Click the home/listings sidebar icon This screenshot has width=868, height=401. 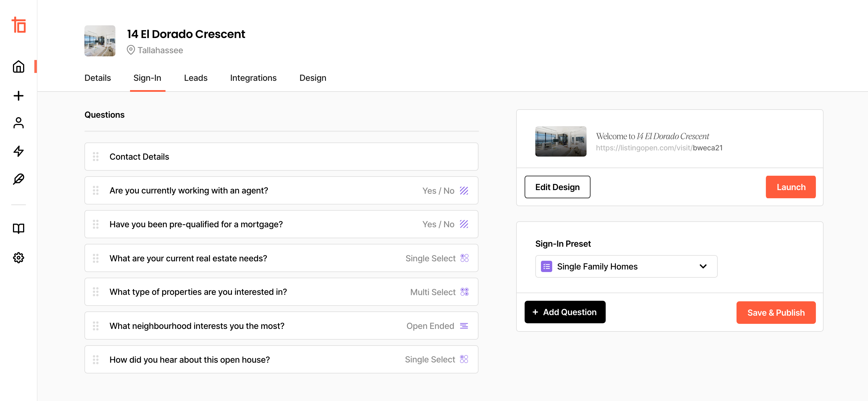(18, 66)
